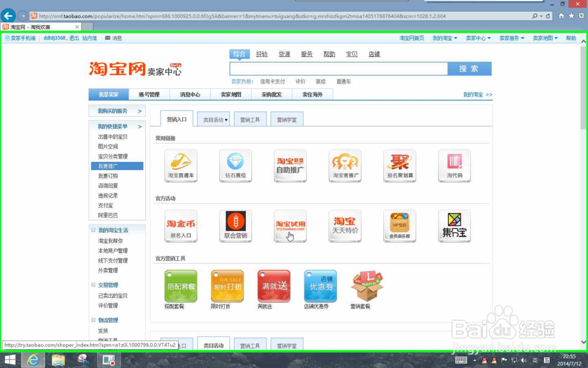Focus the Taobao search input field
Screen dimensions: 588x368
click(x=339, y=69)
